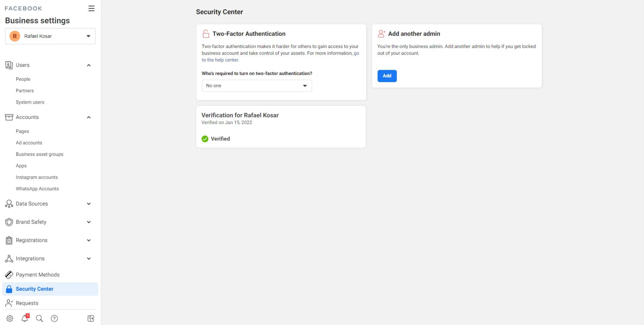Click the Requests person icon

pos(9,303)
